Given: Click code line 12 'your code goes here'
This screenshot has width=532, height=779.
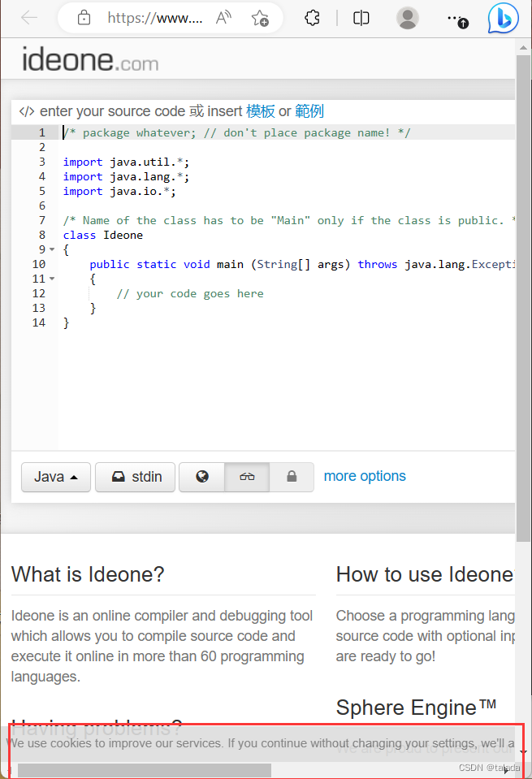Looking at the screenshot, I should (x=190, y=293).
